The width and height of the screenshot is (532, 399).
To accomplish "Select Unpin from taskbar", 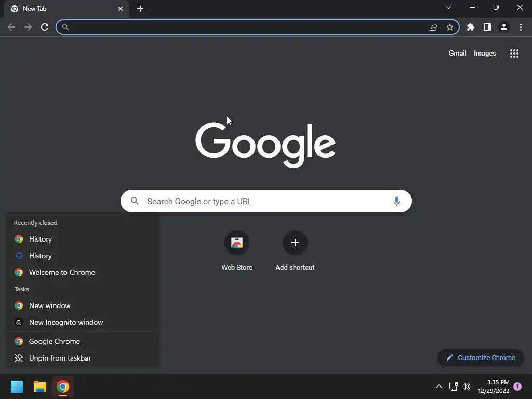I will click(83, 358).
